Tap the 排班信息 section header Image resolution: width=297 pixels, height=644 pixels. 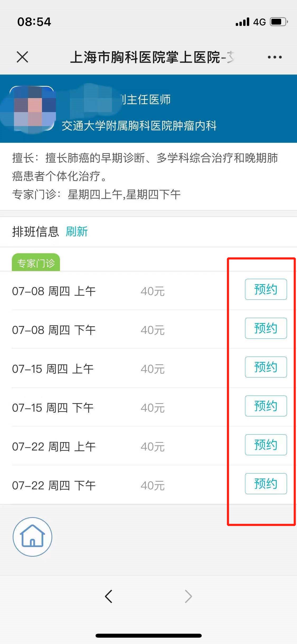35,231
